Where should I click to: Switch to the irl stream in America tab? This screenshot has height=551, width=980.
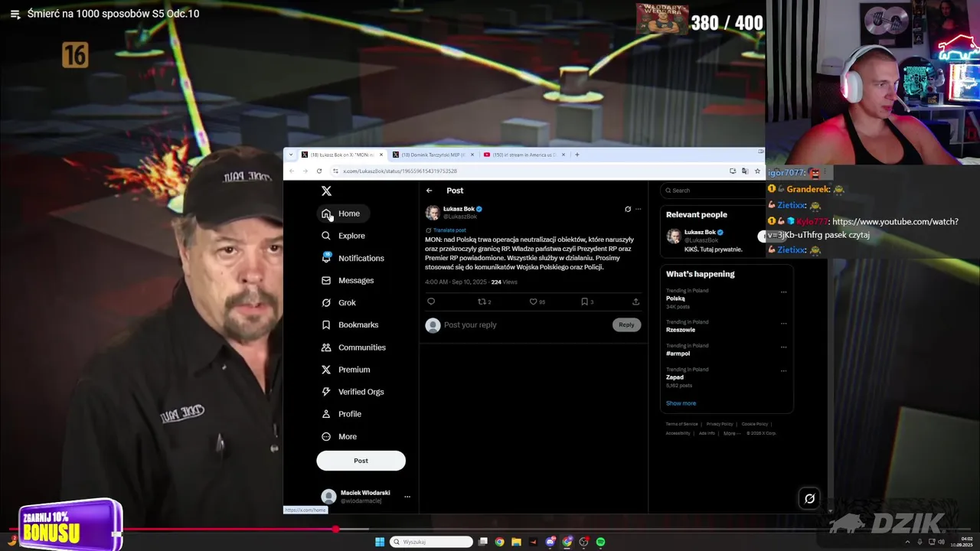524,155
